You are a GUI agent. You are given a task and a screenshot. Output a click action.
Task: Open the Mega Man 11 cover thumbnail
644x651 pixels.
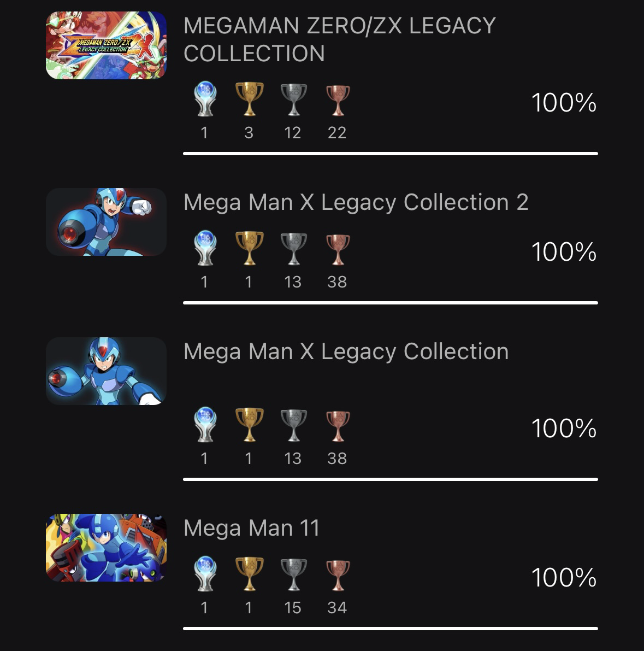[x=106, y=548]
